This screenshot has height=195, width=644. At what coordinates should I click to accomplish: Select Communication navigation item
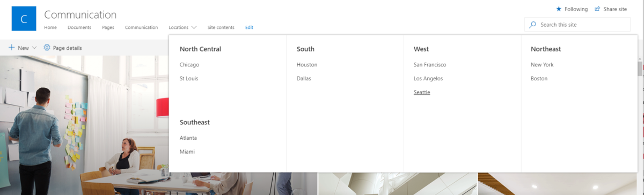(142, 27)
